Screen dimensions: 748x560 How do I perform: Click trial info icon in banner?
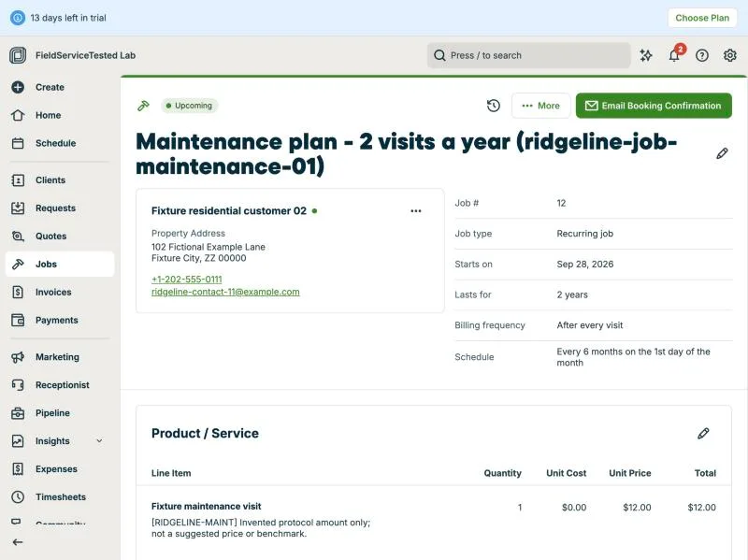[18, 18]
